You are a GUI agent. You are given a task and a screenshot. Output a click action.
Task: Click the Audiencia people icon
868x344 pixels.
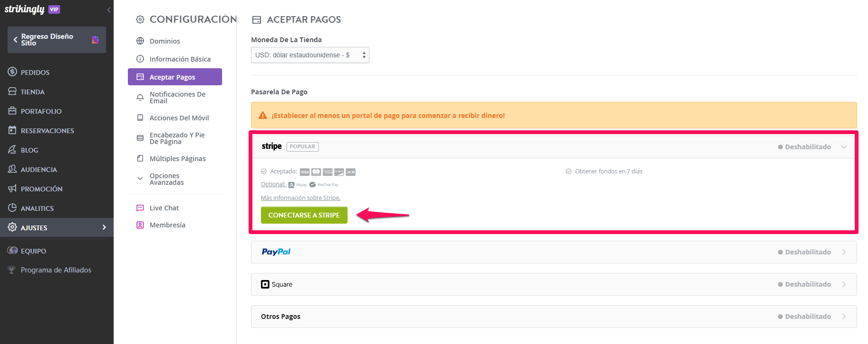[12, 169]
